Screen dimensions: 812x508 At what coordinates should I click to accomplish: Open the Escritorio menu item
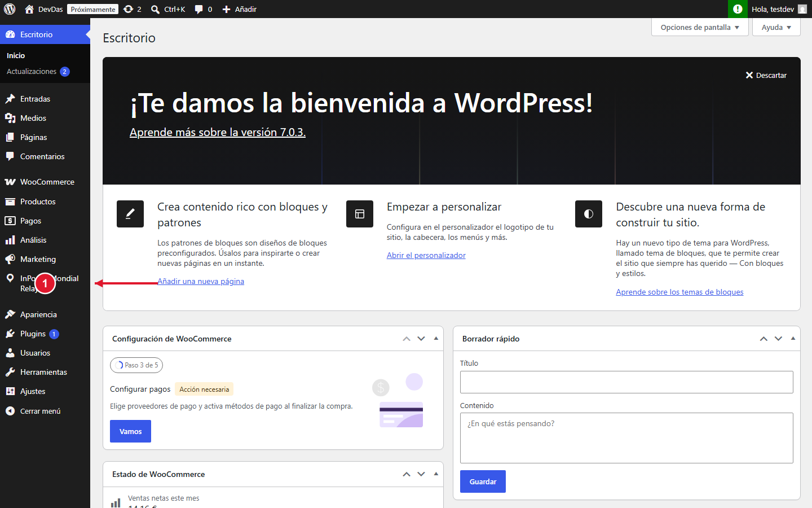tap(45, 34)
